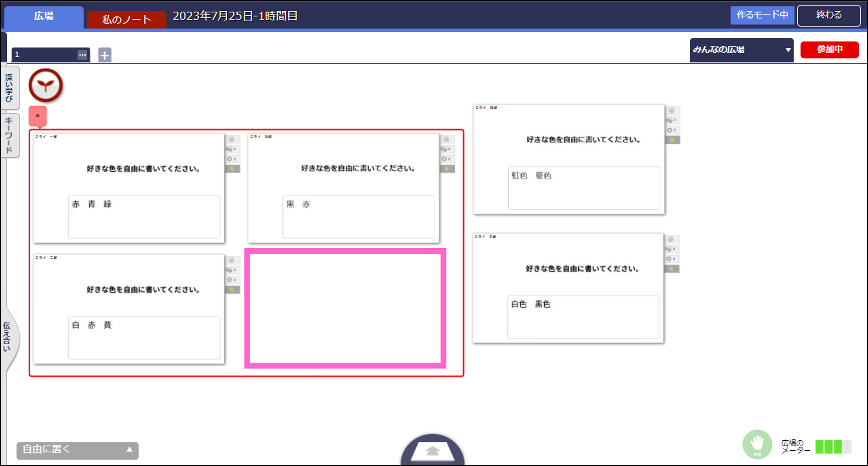Click the circle counter beside 虹色 夏色 card
This screenshot has width=868, height=466.
pos(672,130)
